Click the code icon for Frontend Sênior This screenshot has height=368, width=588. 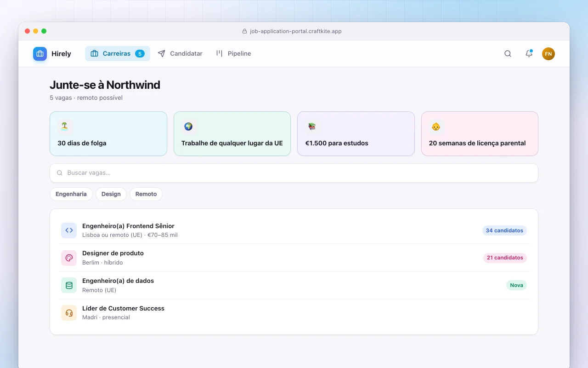[x=69, y=230]
